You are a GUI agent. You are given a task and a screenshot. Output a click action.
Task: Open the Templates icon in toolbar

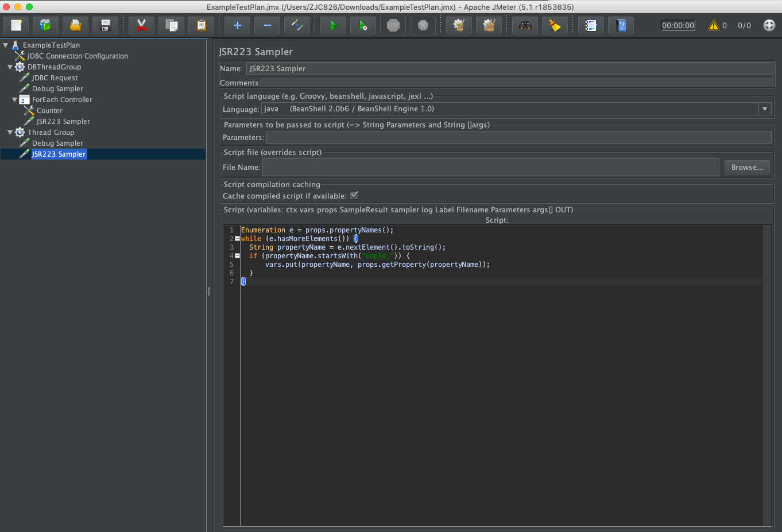[x=46, y=25]
